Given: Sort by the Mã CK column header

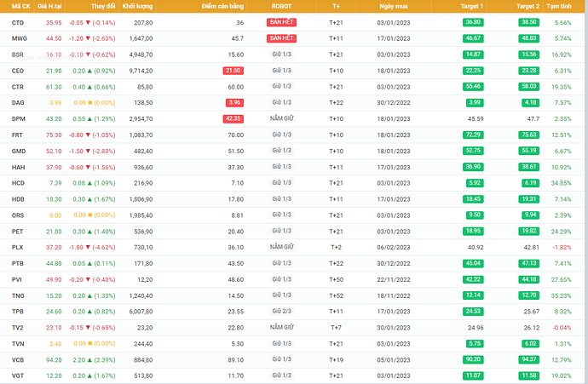Looking at the screenshot, I should click(18, 6).
